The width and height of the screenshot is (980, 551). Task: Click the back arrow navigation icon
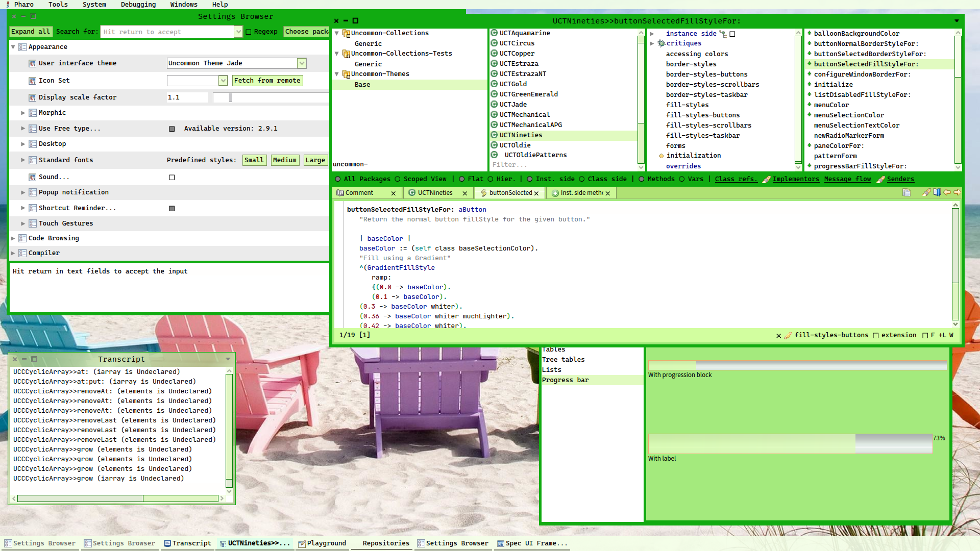[x=947, y=192]
